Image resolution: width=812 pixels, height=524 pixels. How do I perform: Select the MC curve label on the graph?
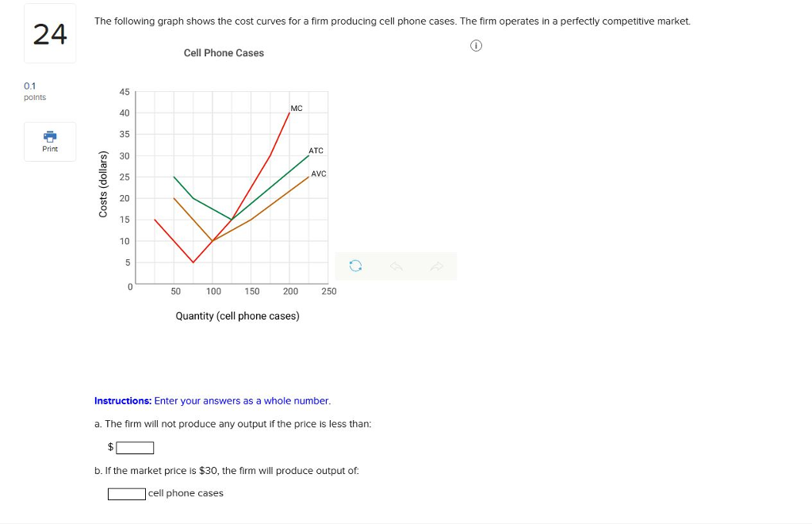coord(295,108)
